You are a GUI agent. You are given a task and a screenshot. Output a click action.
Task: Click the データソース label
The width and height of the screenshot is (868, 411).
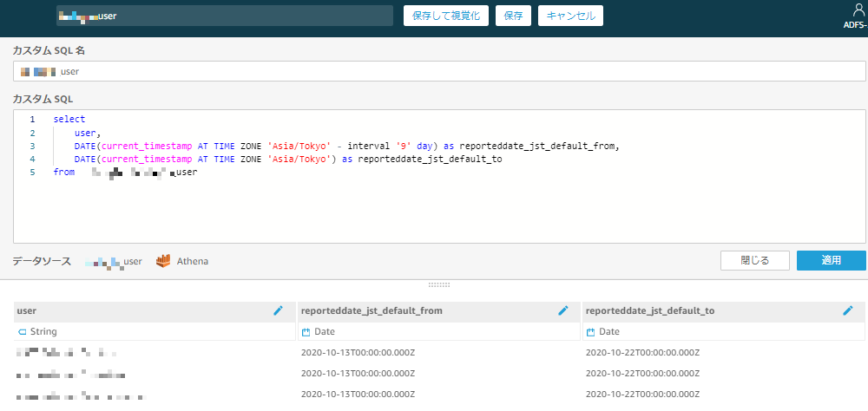[x=42, y=261]
